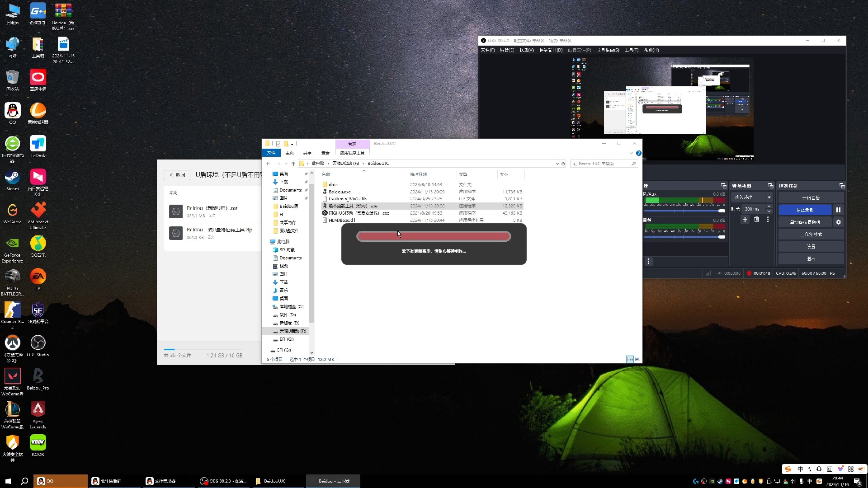Viewport: 868px width, 488px height.
Task: Pause the OBS recording
Action: (x=838, y=210)
